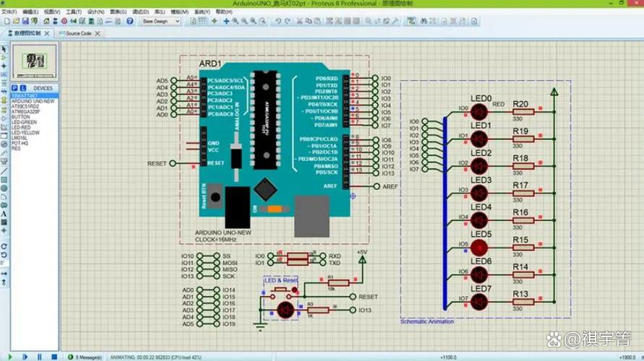The image size is (644, 361).
Task: Click the Open Project folder icon
Action: pyautogui.click(x=16, y=21)
